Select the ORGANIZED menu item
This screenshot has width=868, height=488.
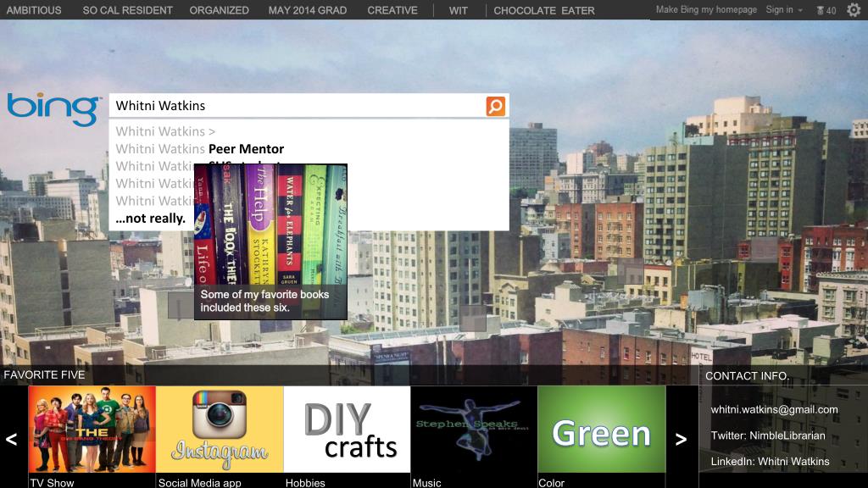point(220,10)
